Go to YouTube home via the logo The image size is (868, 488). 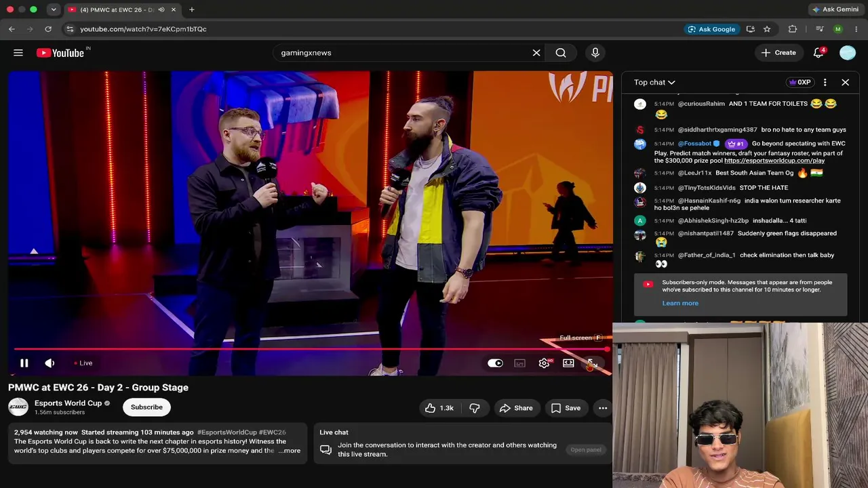click(60, 53)
